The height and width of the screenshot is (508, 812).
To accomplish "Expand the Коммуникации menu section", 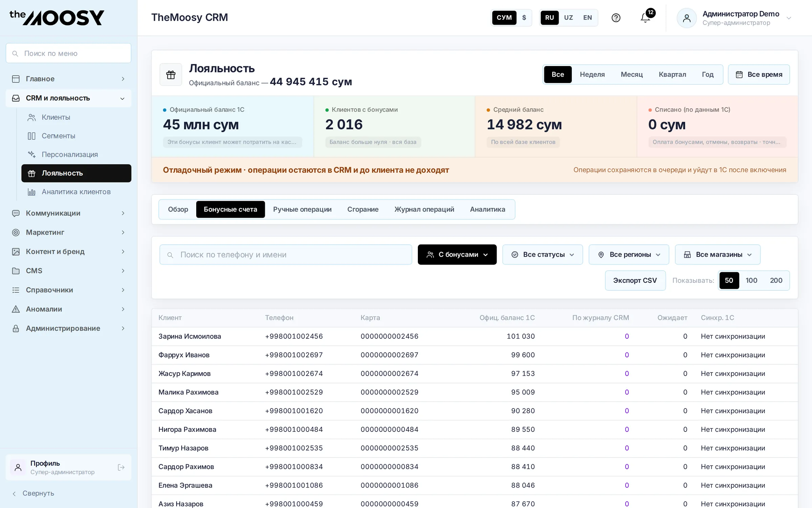I will point(68,213).
